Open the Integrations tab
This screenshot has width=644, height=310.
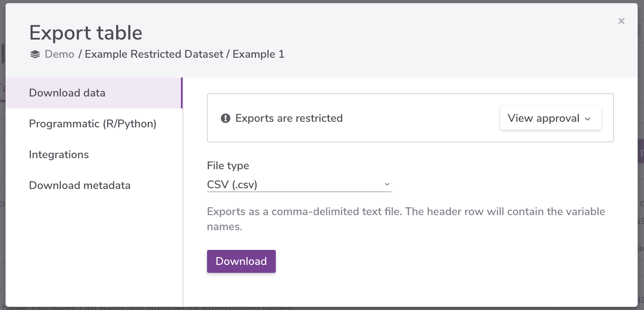tap(59, 155)
